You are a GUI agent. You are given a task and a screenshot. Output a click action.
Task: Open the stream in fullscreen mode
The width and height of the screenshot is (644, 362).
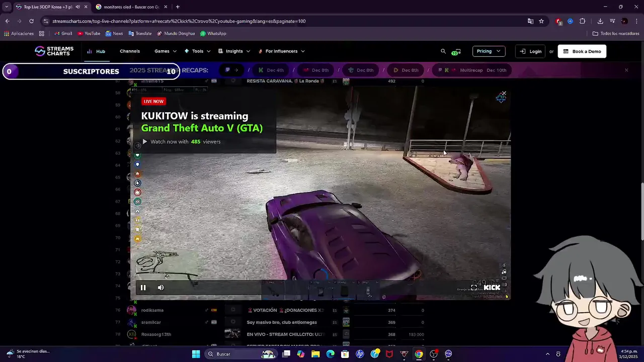coord(474,288)
